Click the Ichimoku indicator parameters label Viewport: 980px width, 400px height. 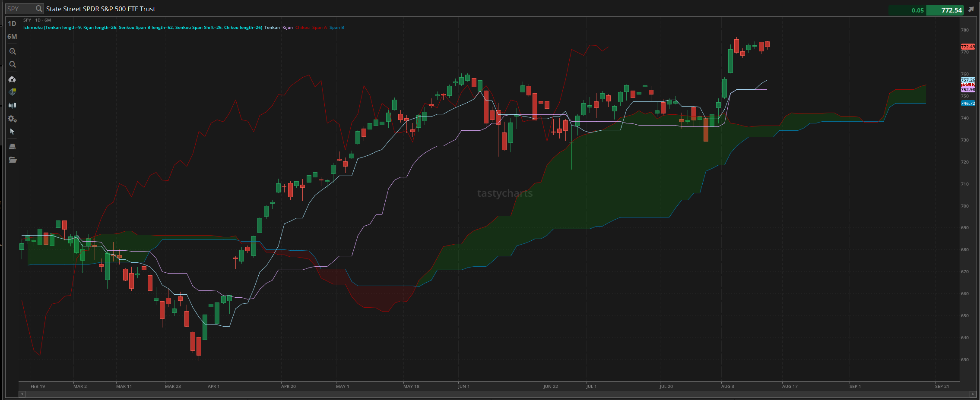point(143,28)
